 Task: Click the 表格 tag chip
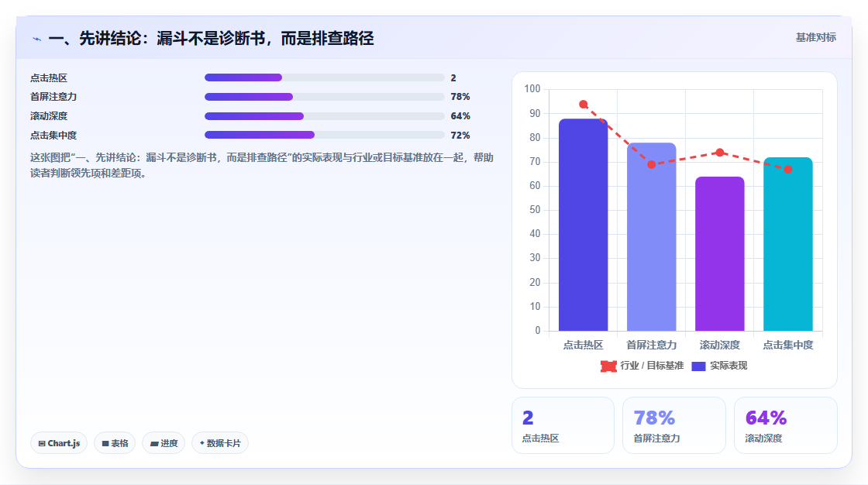pos(115,443)
